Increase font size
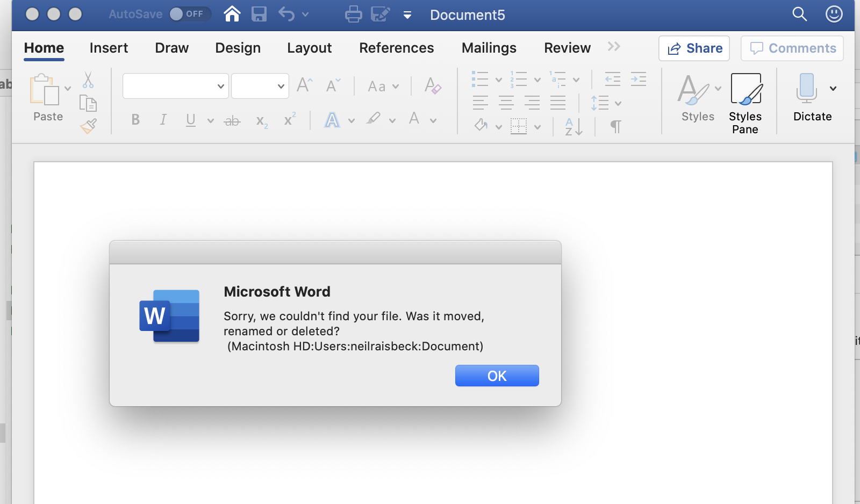The image size is (860, 504). [x=305, y=85]
